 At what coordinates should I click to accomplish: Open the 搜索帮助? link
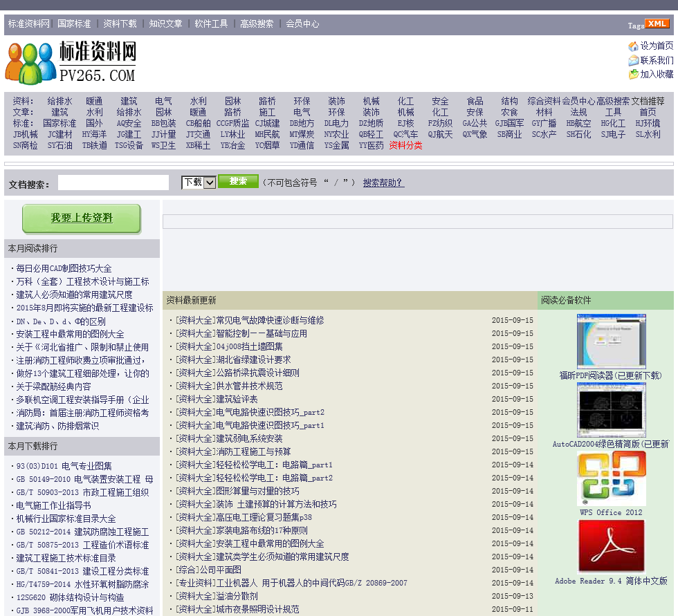point(383,183)
